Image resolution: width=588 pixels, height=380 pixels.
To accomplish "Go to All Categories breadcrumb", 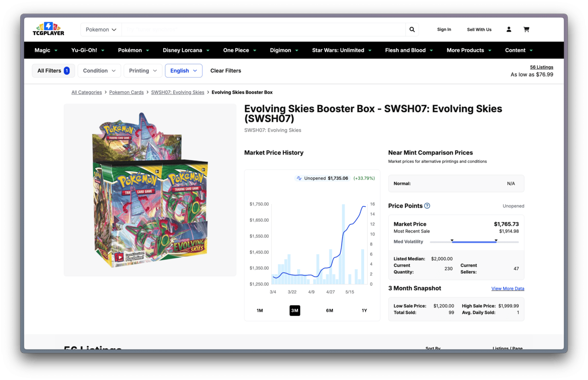I will pos(86,92).
